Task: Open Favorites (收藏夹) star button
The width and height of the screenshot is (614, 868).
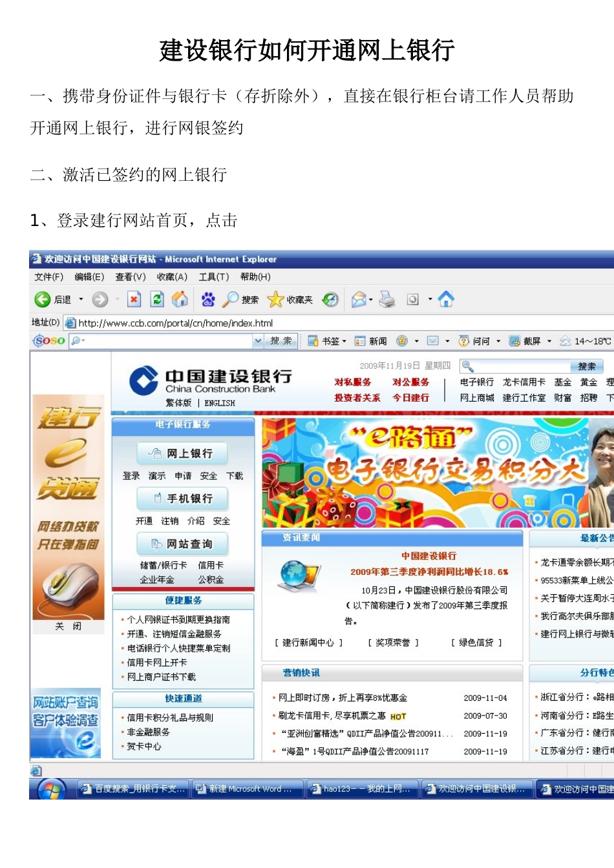Action: pos(290,299)
